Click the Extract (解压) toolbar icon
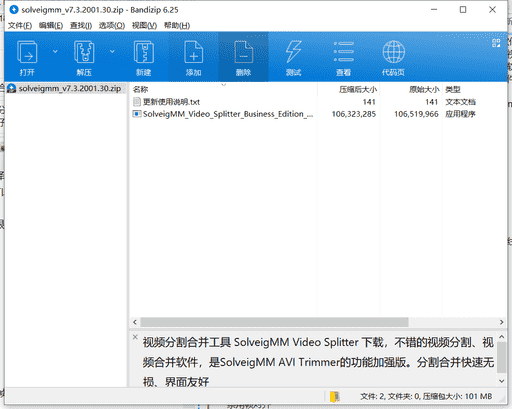Image resolution: width=512 pixels, height=409 pixels. pos(84,52)
